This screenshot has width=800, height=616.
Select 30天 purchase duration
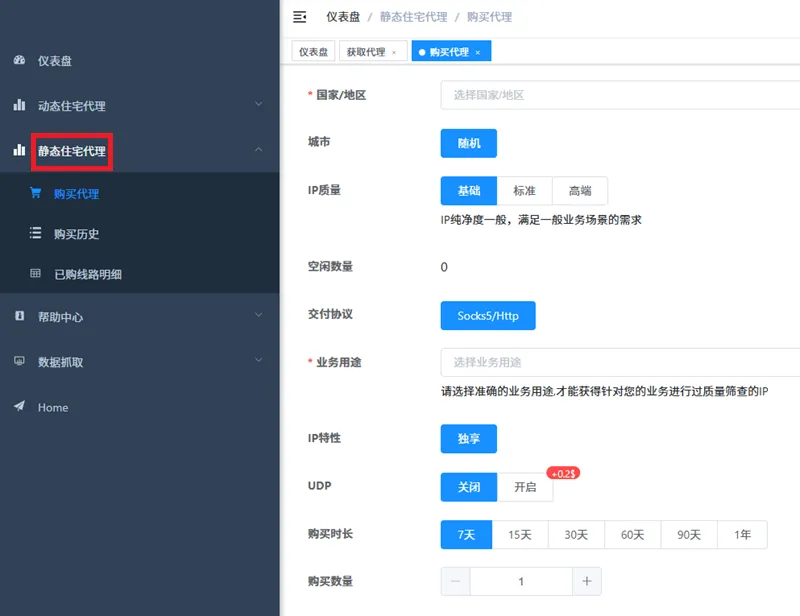(576, 534)
